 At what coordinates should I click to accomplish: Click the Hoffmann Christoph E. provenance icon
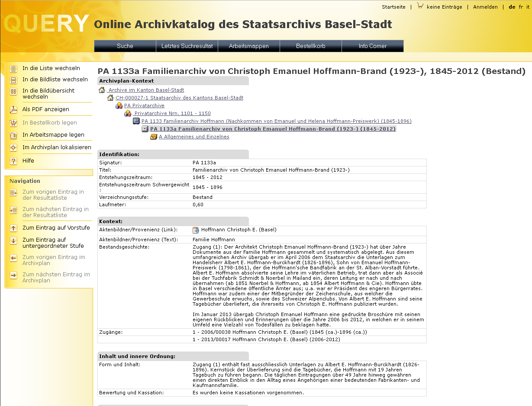pos(196,230)
